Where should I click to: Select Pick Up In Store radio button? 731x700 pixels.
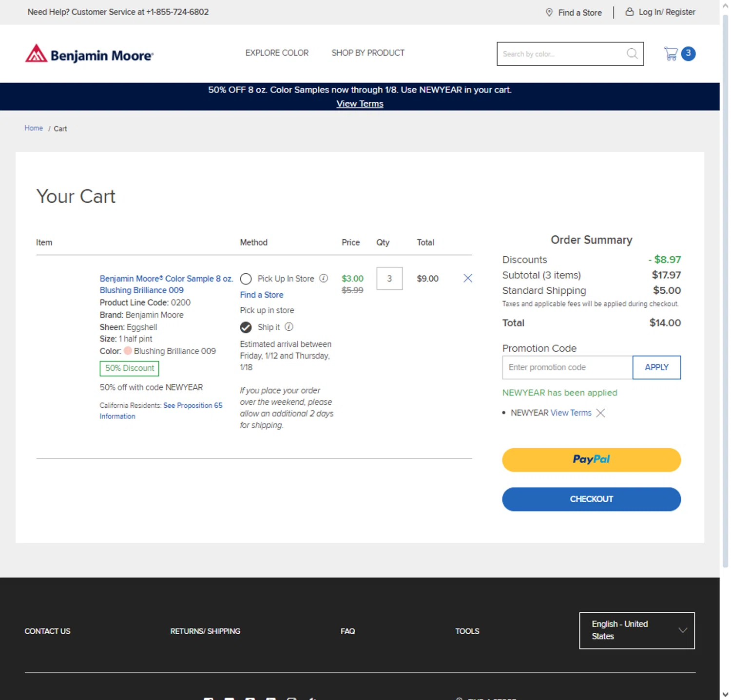pos(246,279)
